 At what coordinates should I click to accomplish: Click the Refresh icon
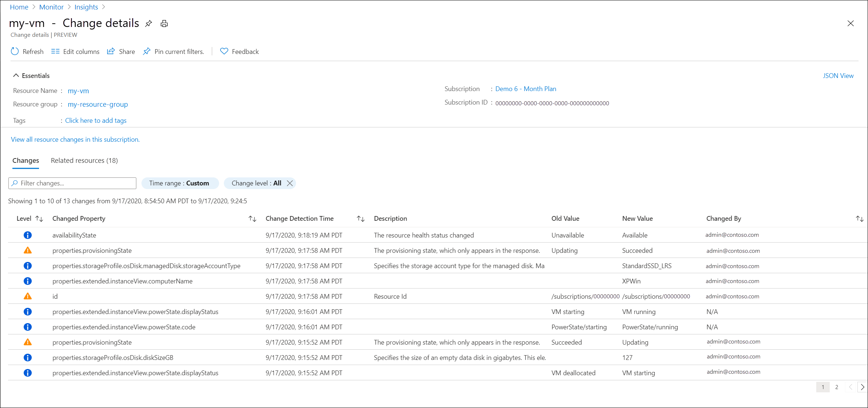pyautogui.click(x=15, y=51)
